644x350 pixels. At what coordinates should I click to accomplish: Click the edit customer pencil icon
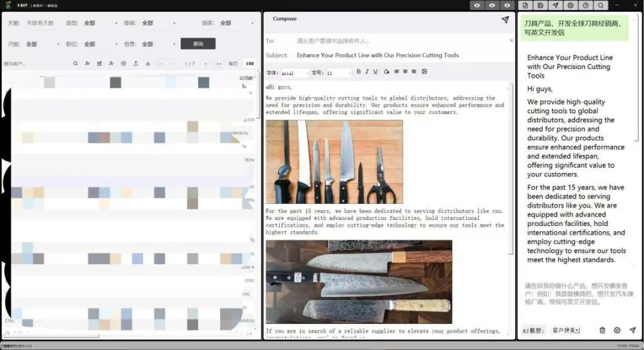pyautogui.click(x=99, y=64)
